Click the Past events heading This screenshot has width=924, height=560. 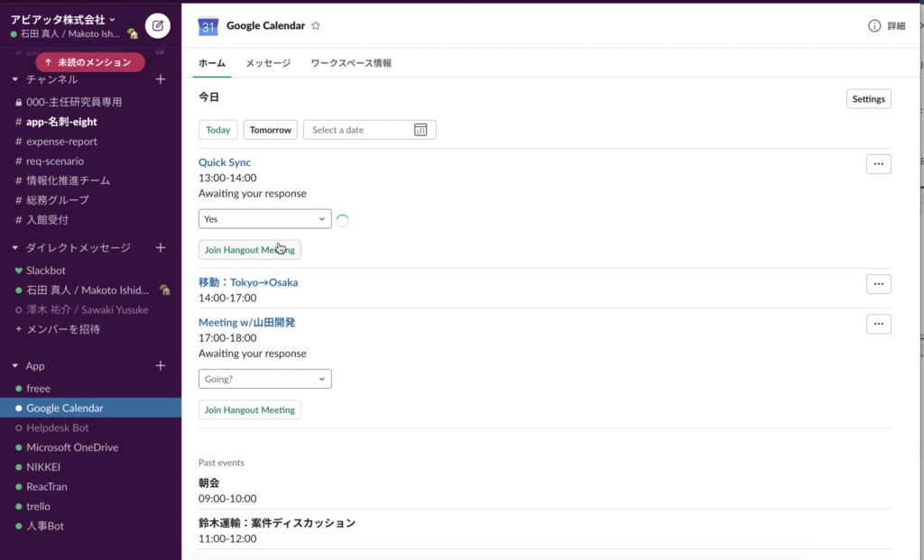(x=222, y=463)
